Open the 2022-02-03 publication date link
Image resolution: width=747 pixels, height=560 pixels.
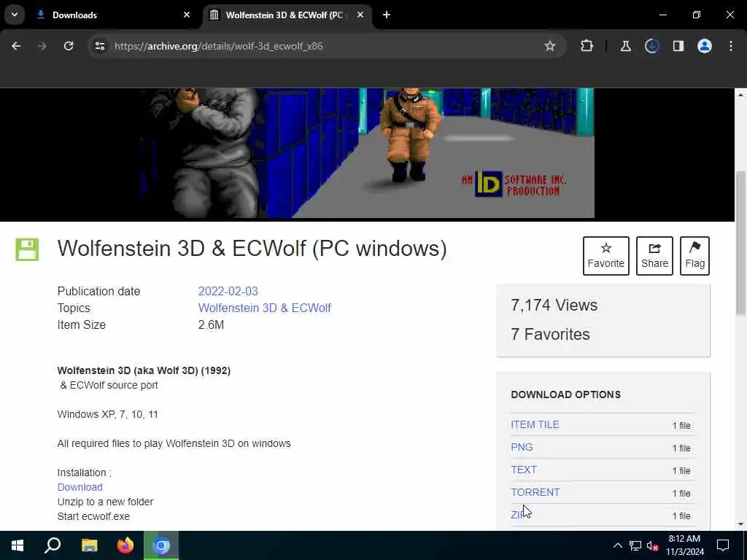pos(228,291)
